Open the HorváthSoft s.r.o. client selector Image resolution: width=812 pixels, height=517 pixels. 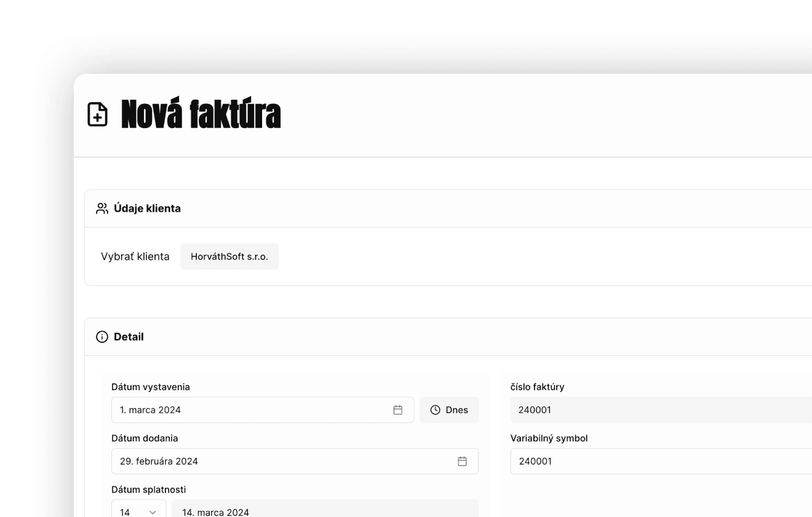(229, 257)
